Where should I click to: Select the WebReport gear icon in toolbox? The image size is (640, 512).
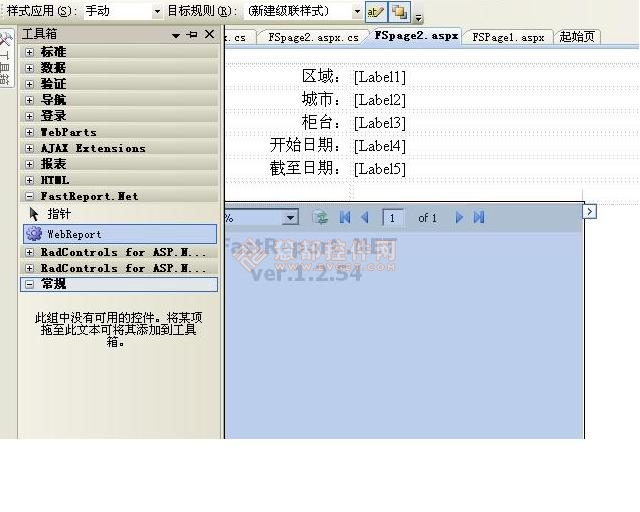click(34, 234)
